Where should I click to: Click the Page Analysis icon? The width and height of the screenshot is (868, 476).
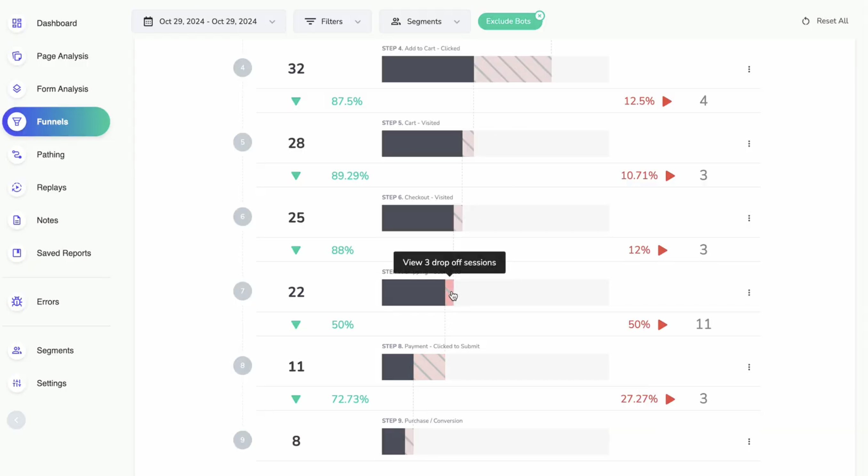pos(17,56)
